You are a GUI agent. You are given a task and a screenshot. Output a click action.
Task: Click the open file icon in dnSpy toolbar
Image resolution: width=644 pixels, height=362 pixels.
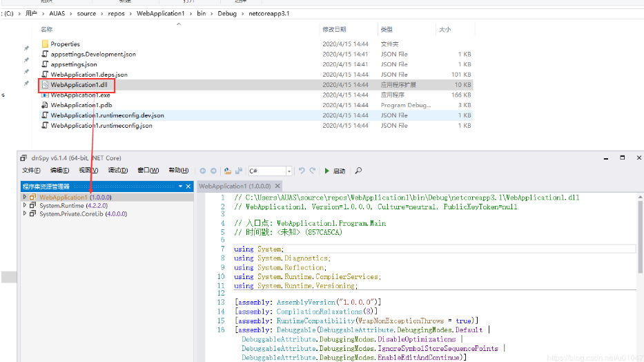point(228,171)
